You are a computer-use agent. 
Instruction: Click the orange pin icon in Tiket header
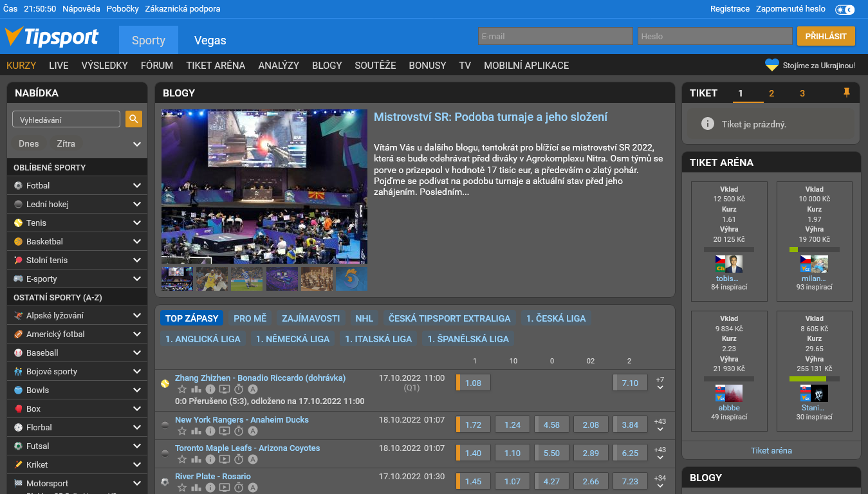coord(847,93)
